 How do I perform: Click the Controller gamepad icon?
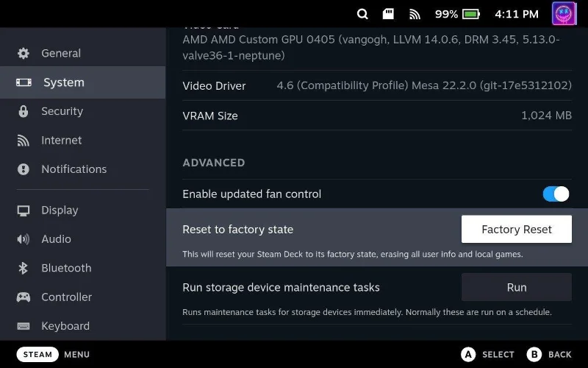tap(24, 297)
